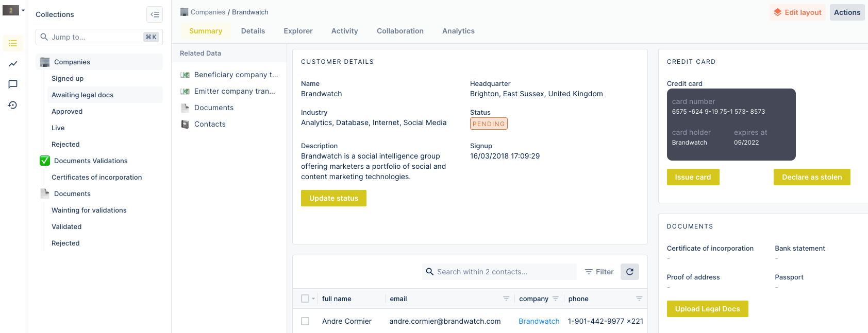Open the activity history clock icon
The image size is (868, 333).
point(13,105)
